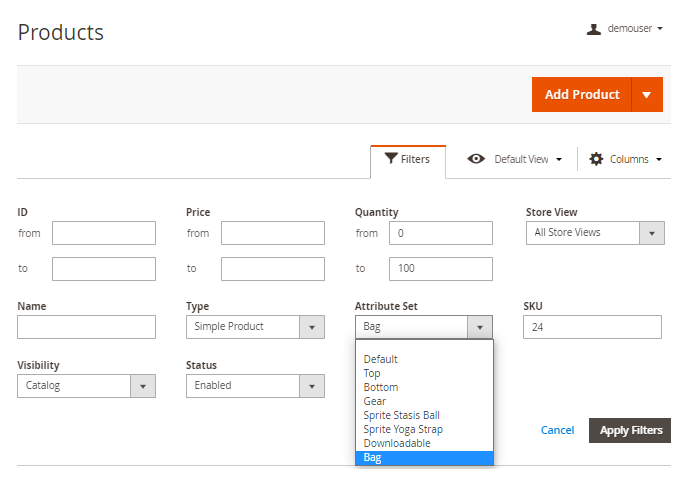Click the Price from input field
The width and height of the screenshot is (685, 481).
272,233
